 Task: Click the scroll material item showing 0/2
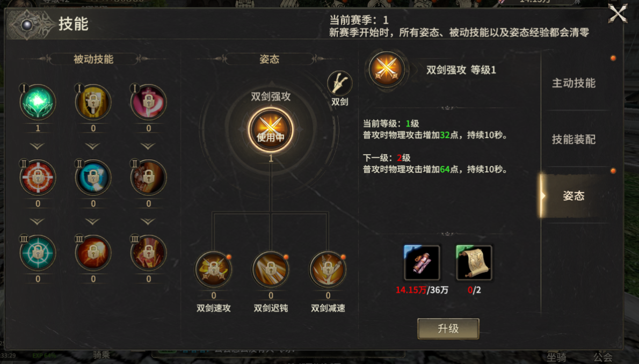click(474, 263)
